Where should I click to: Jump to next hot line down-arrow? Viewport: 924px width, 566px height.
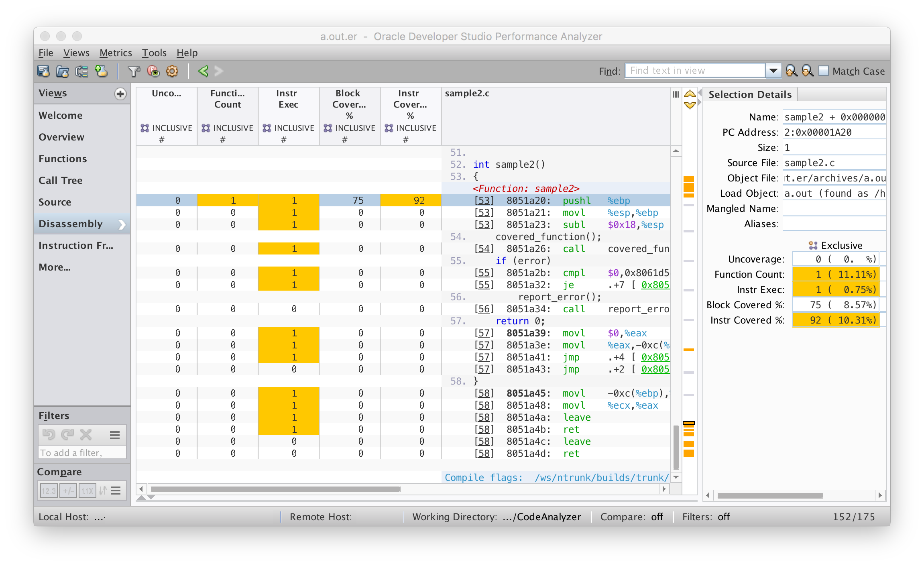coord(690,105)
